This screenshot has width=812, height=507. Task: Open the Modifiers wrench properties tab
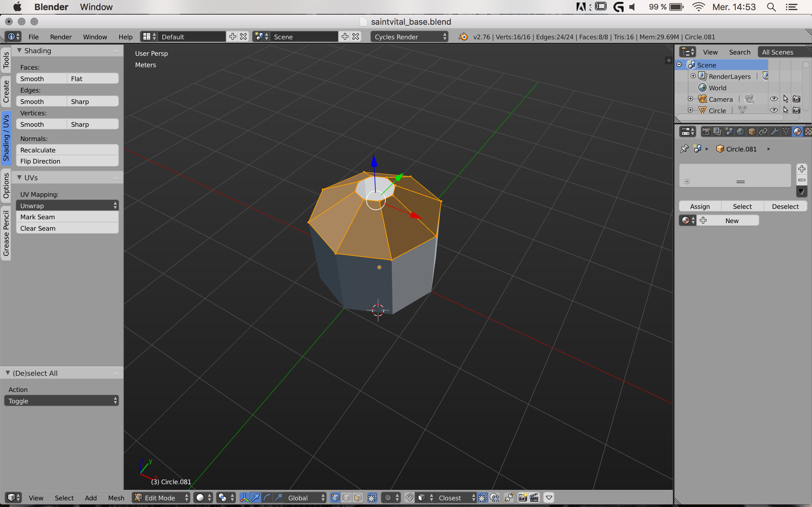point(775,132)
